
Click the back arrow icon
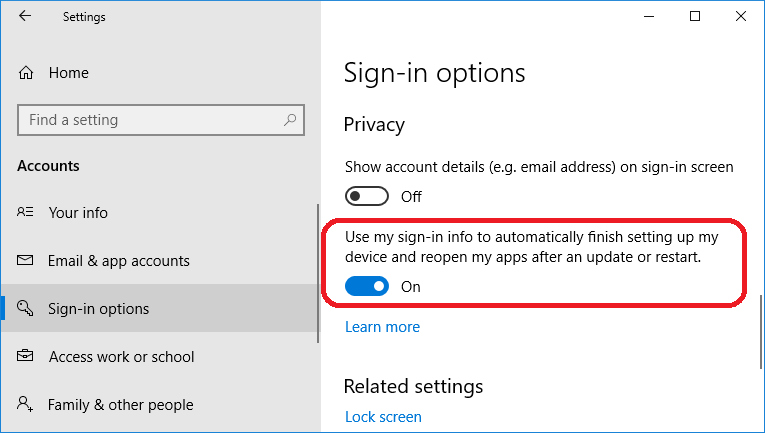pos(25,16)
